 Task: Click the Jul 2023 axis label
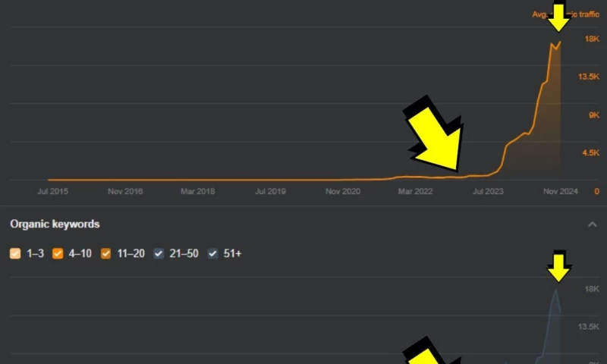pyautogui.click(x=488, y=191)
